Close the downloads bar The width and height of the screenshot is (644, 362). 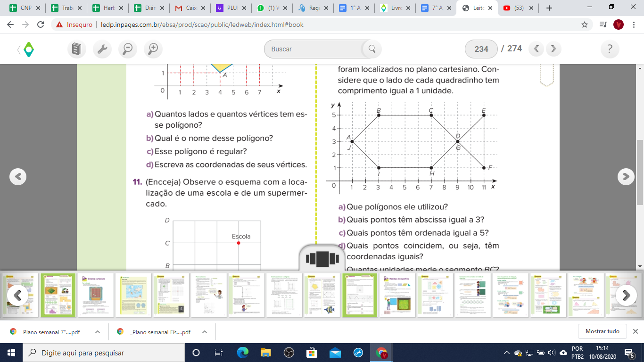pyautogui.click(x=635, y=331)
